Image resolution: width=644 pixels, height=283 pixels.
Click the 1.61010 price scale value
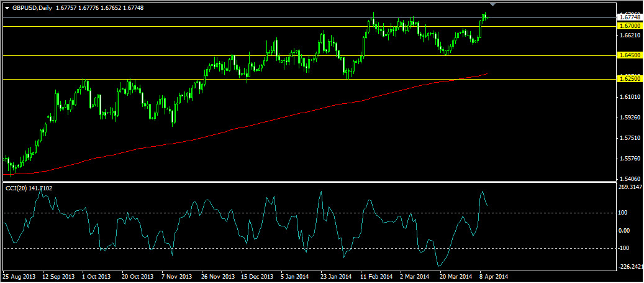tap(630, 97)
